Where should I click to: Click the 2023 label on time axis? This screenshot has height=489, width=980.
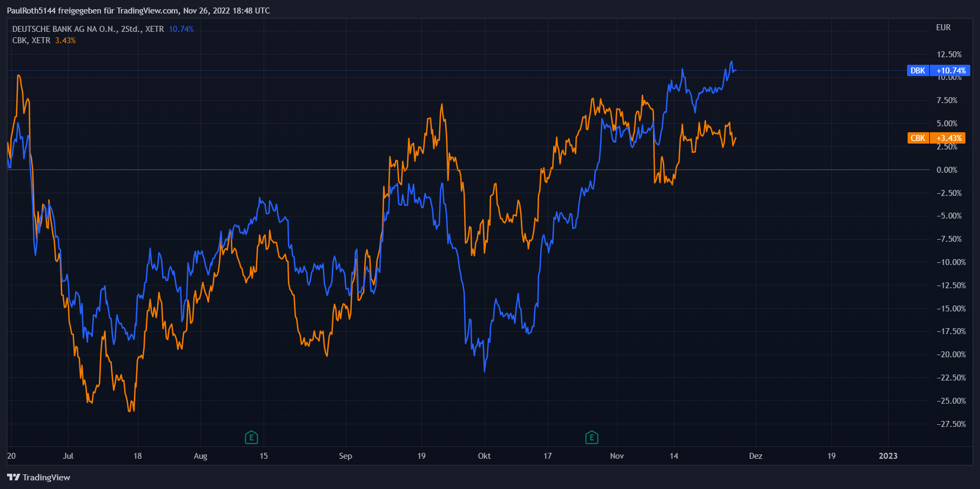pyautogui.click(x=888, y=456)
